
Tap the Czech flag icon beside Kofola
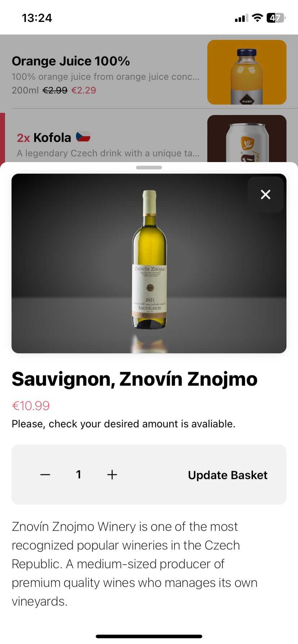tap(83, 137)
